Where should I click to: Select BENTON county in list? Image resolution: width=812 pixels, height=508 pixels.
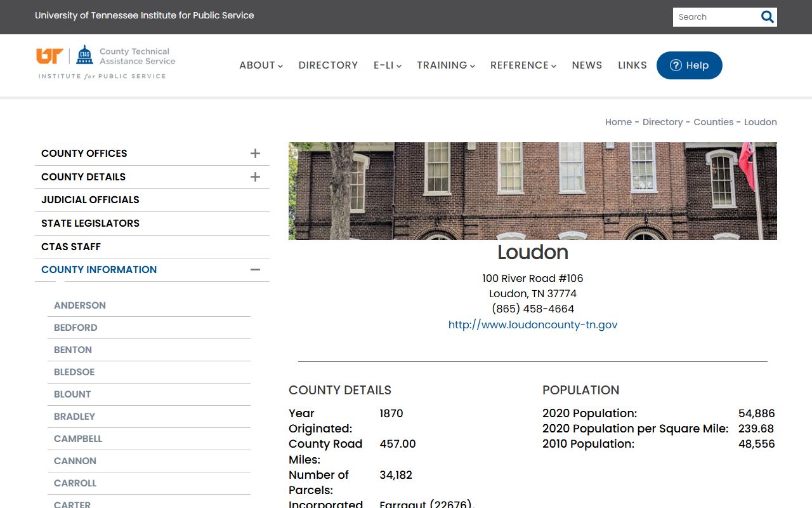pyautogui.click(x=73, y=350)
